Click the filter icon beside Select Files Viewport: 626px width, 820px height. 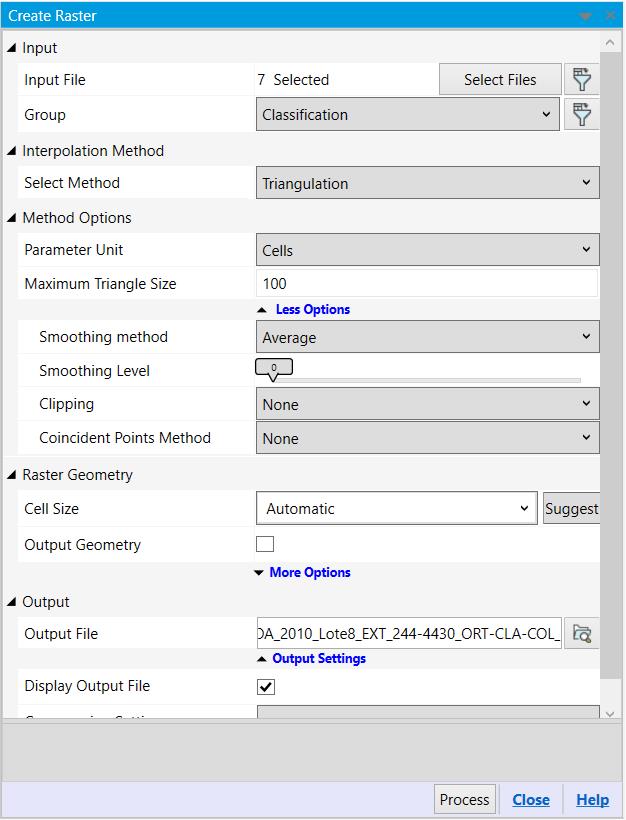[581, 80]
